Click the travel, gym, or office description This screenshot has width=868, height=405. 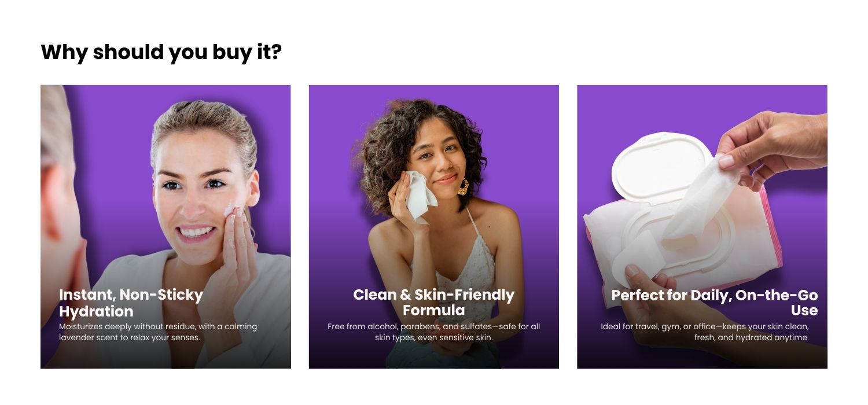705,332
